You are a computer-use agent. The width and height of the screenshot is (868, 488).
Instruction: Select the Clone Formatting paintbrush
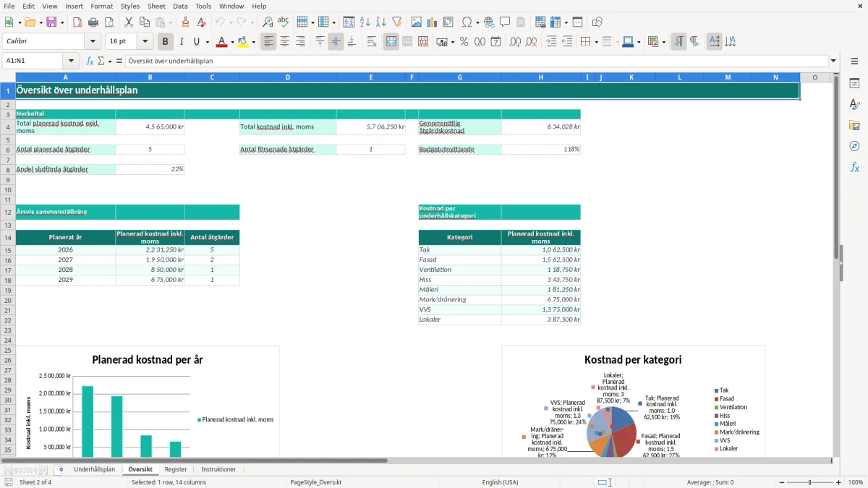[x=186, y=22]
